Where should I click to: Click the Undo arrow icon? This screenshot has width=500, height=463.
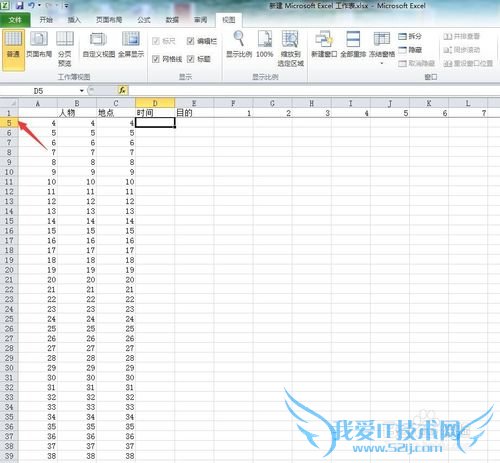(x=31, y=5)
